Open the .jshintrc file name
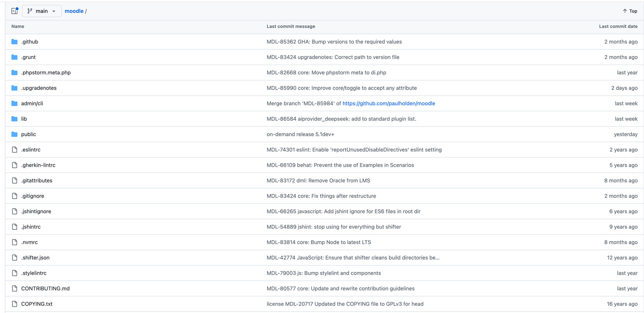 [x=31, y=227]
